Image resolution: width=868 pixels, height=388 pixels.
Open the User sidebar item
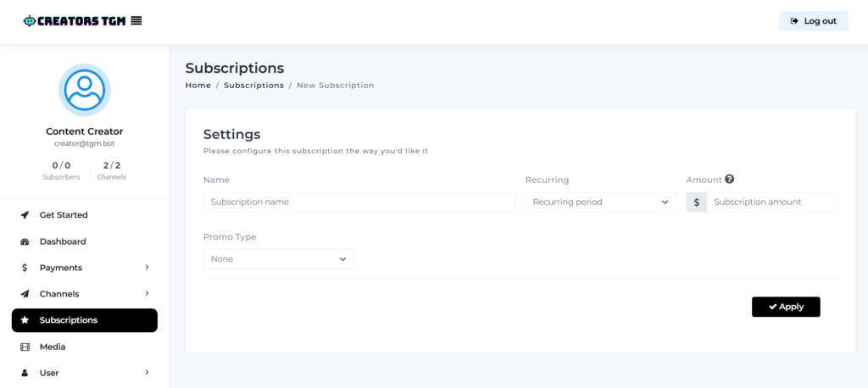(85, 373)
